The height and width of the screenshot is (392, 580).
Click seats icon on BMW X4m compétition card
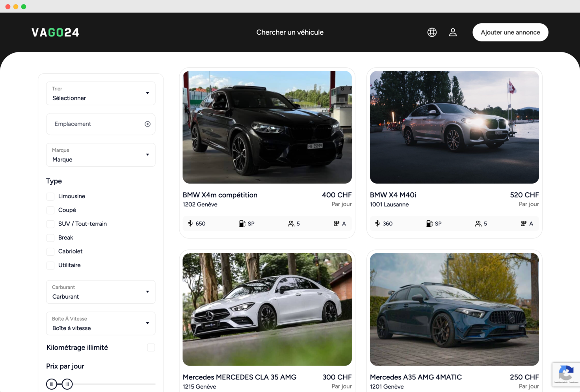coord(291,223)
